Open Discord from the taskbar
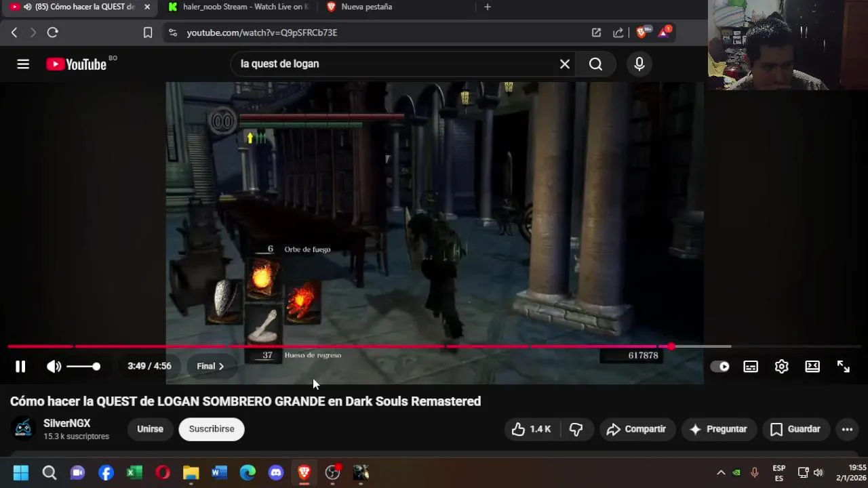This screenshot has height=488, width=868. pyautogui.click(x=276, y=472)
